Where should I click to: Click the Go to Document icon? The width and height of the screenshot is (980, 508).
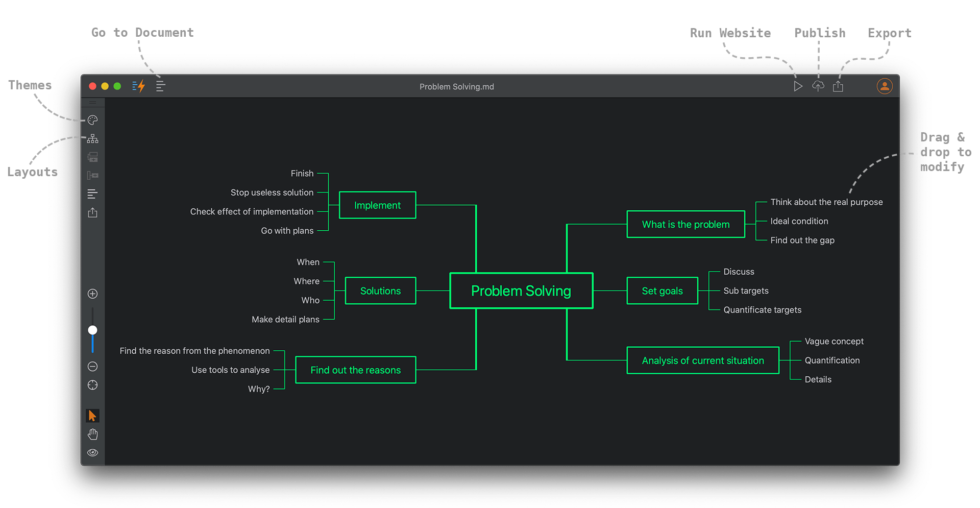click(x=160, y=86)
